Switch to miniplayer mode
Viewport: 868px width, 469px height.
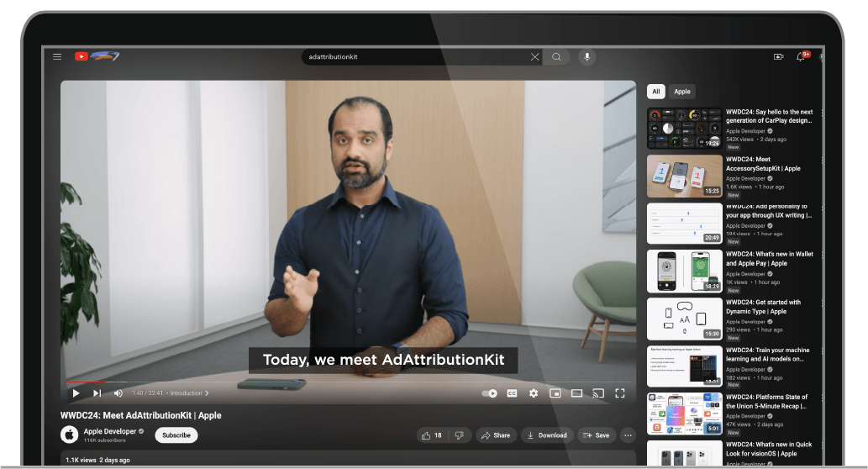[555, 393]
